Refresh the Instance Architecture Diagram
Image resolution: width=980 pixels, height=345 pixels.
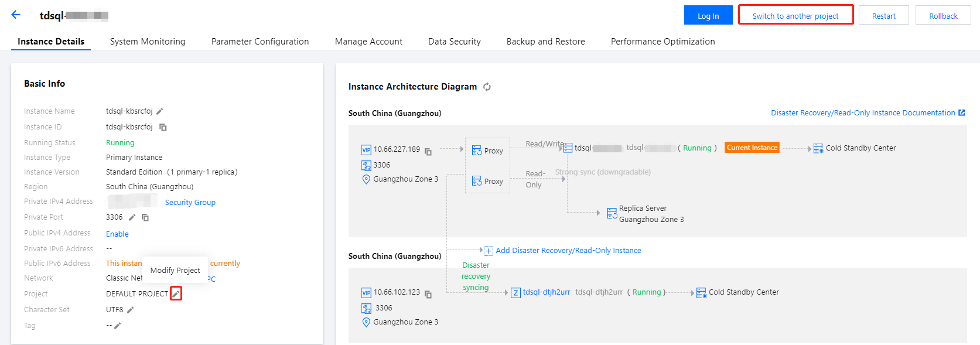487,87
